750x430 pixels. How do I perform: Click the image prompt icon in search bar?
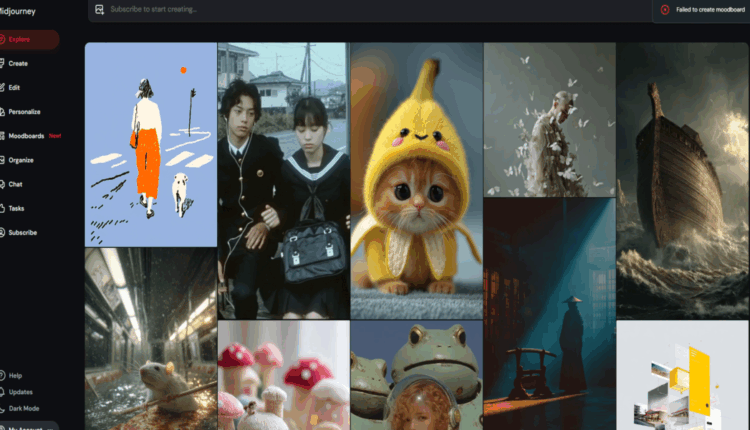click(99, 9)
